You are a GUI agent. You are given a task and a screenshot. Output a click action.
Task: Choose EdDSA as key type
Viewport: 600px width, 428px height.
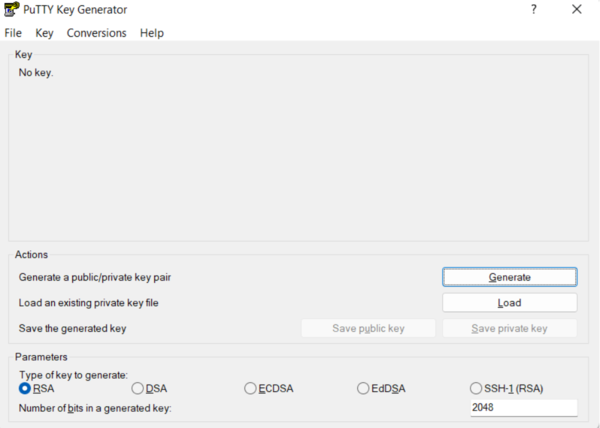click(363, 388)
